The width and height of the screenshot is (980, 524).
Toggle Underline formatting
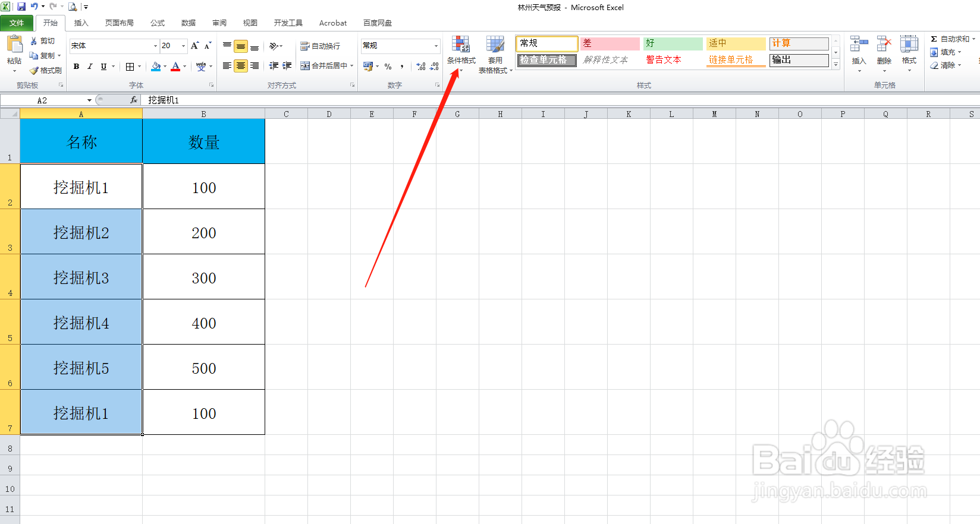103,67
